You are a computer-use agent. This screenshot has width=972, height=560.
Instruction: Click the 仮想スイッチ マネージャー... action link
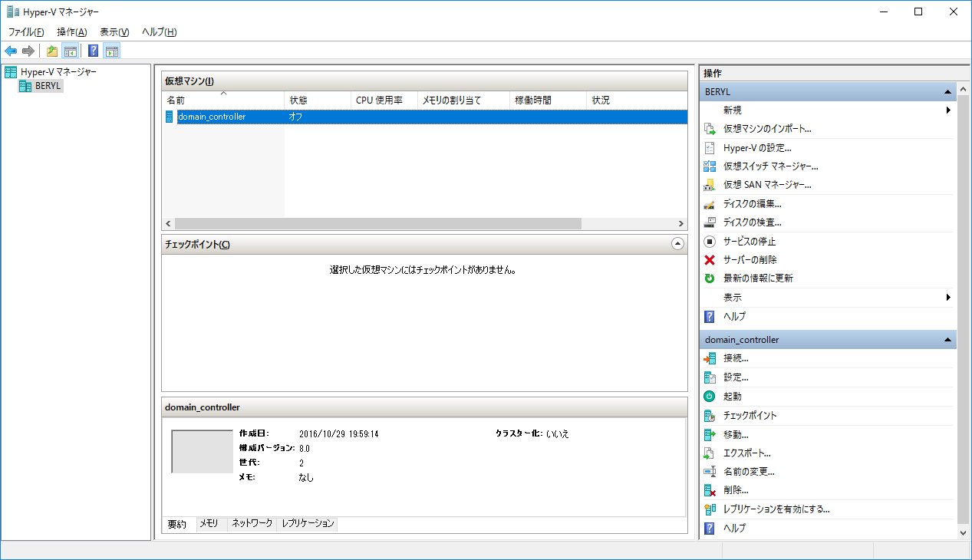pyautogui.click(x=771, y=166)
